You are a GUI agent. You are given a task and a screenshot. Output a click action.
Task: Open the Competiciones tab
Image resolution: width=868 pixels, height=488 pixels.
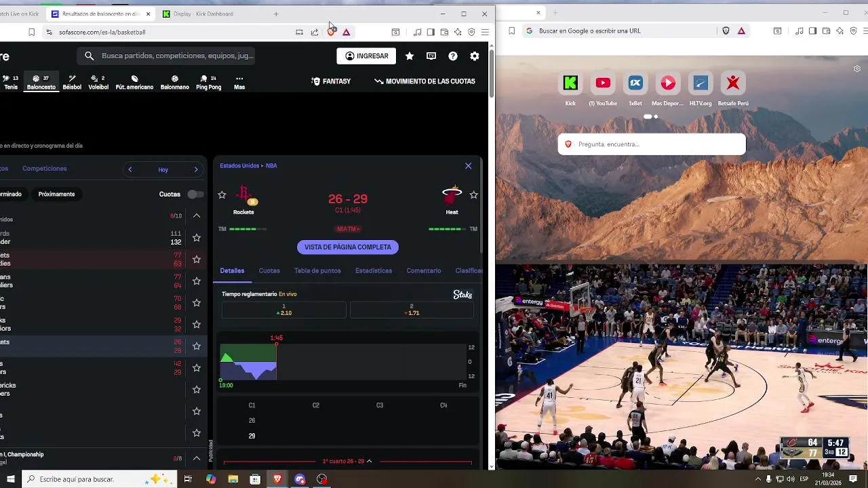(x=44, y=168)
